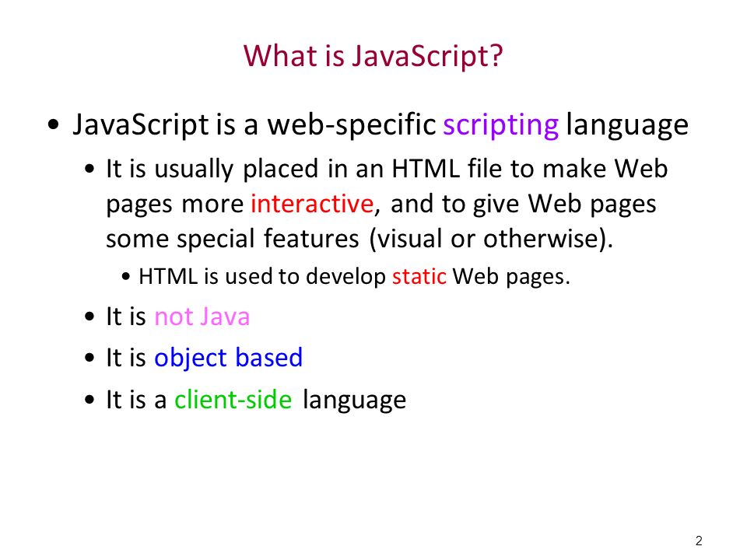Click the red word 'interactive'
This screenshot has width=747, height=560.
313,204
